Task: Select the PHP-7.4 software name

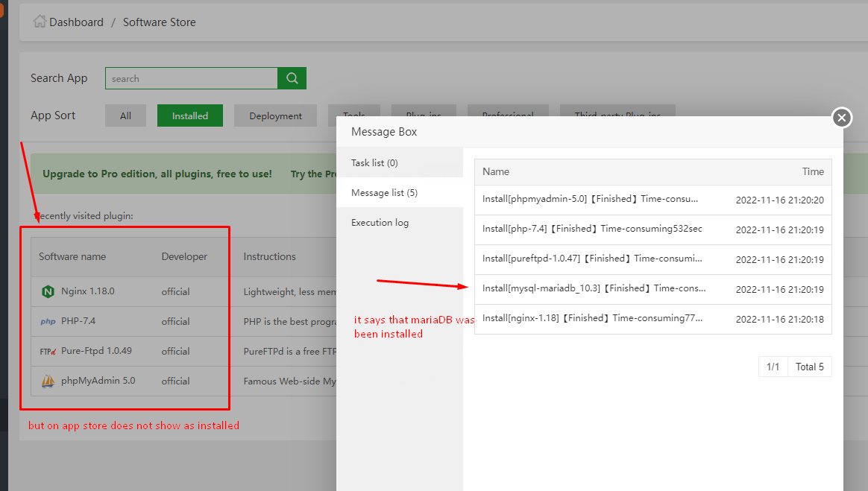Action: tap(78, 320)
